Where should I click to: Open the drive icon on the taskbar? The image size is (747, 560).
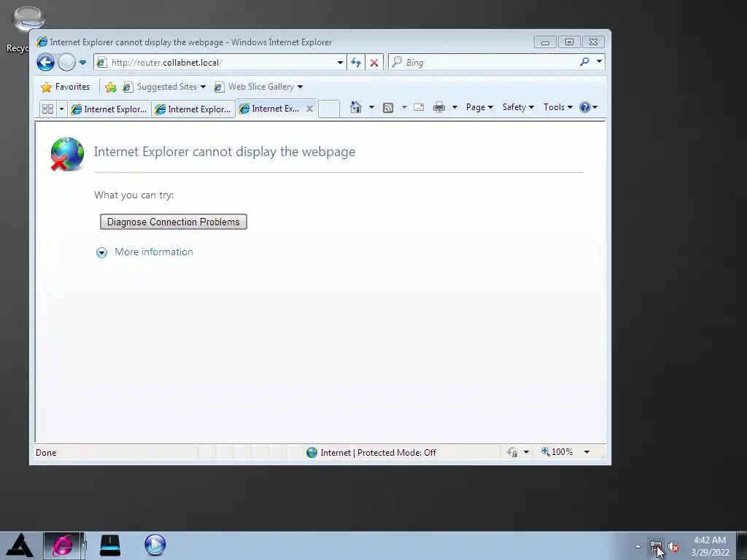click(x=110, y=545)
